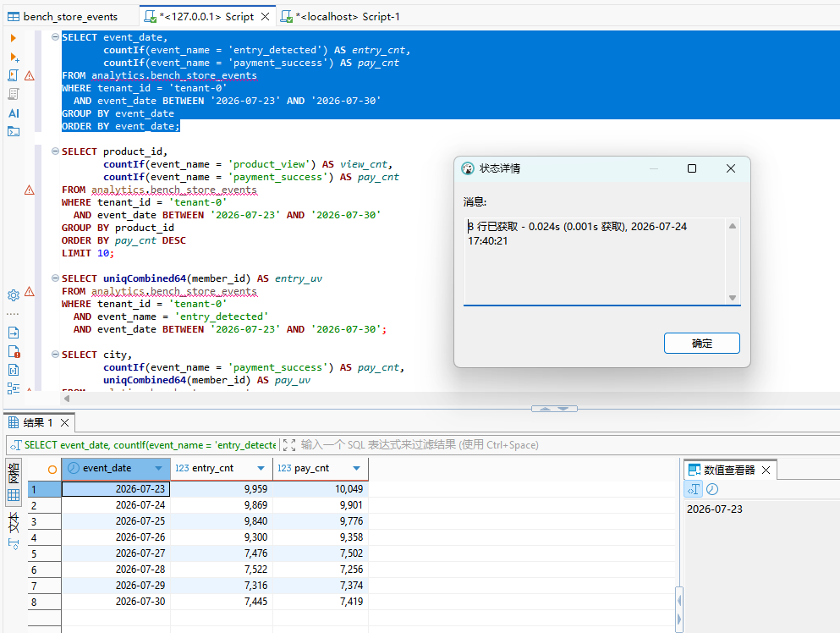This screenshot has height=633, width=840.
Task: Switch to bench_store_events tab
Action: [63, 17]
